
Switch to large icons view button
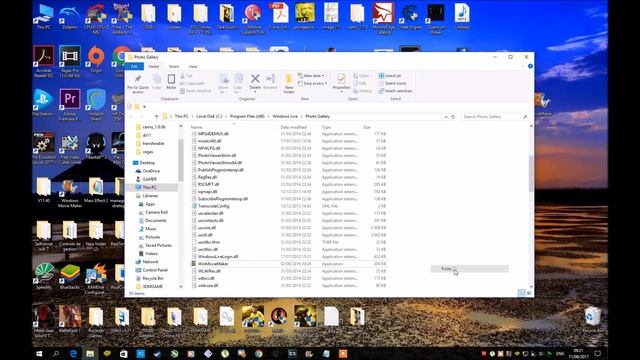point(529,293)
